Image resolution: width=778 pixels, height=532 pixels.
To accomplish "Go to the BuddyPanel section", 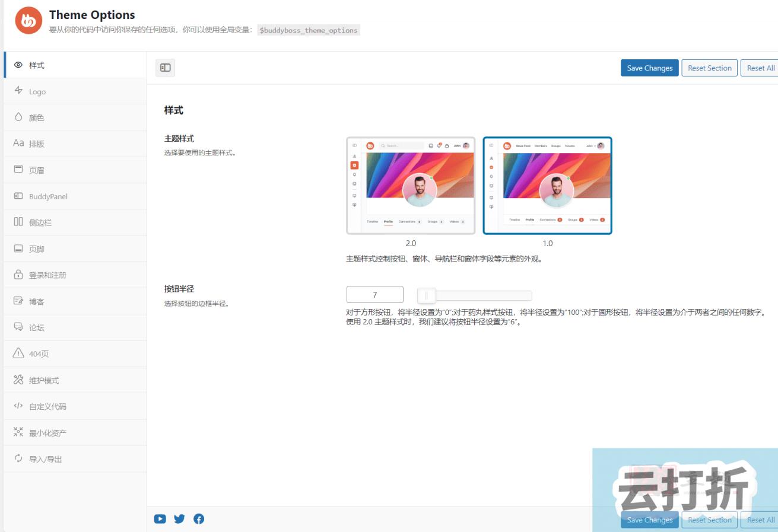I will [x=75, y=196].
